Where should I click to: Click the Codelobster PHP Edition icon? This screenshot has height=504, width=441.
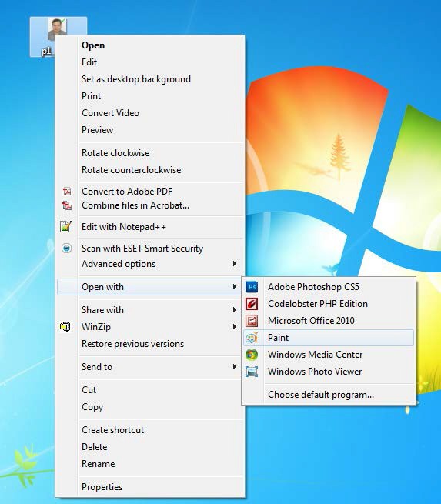click(252, 304)
